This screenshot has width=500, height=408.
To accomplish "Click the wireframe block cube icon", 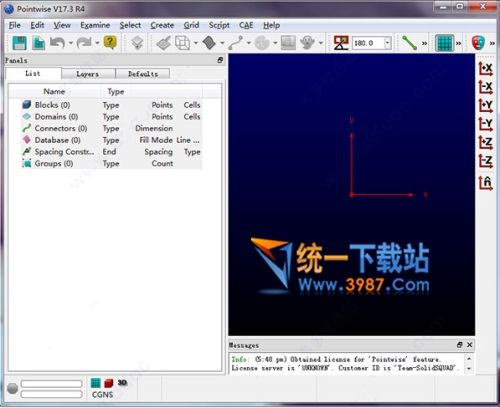I will [x=183, y=43].
